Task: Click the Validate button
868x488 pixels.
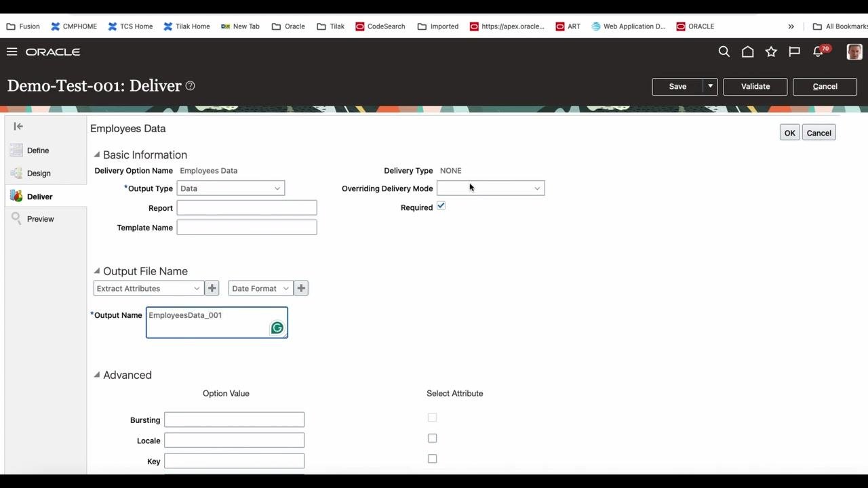Action: coord(755,87)
